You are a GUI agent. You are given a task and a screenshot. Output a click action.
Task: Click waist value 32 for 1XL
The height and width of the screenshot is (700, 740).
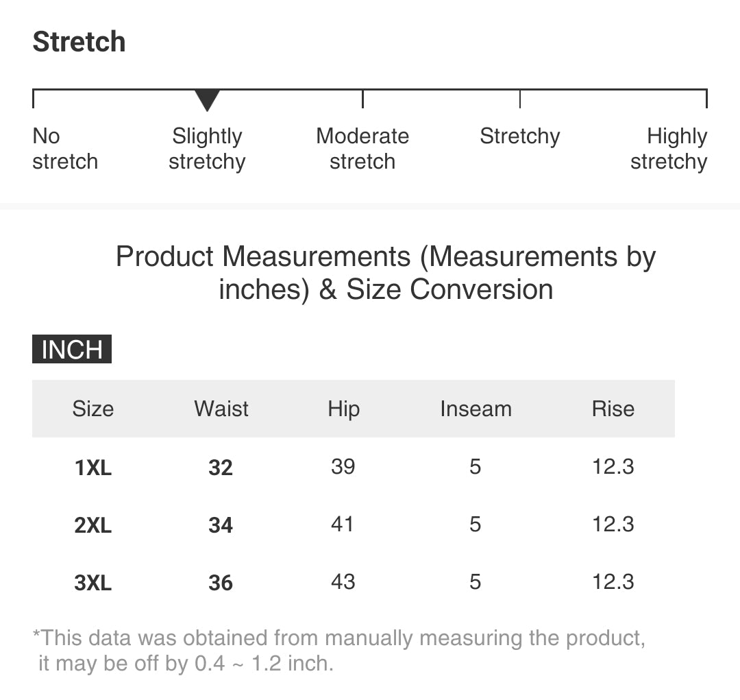point(221,468)
